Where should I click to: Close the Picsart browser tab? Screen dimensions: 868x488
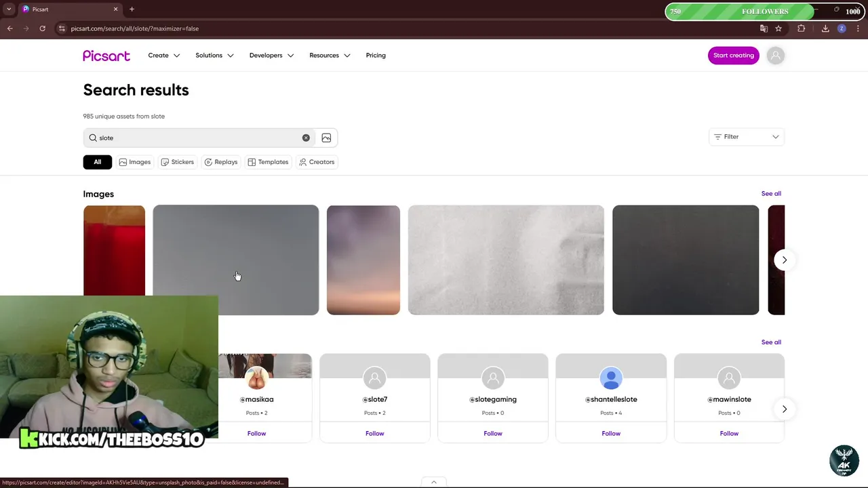pos(115,9)
